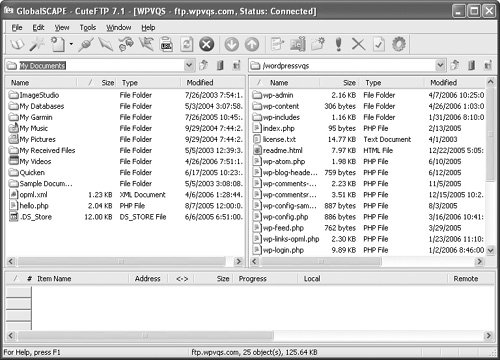Expand the /wordpressvqs remote path dropdown
The width and height of the screenshot is (500, 360).
(x=440, y=65)
